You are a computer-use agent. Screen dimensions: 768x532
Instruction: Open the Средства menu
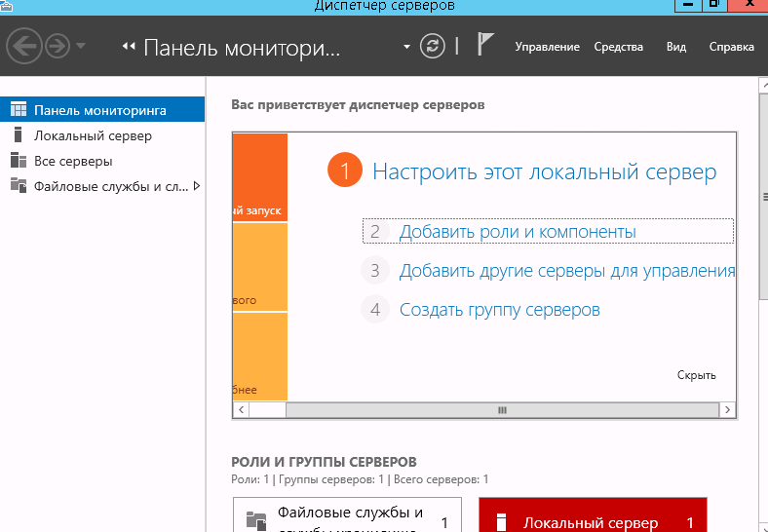(618, 47)
